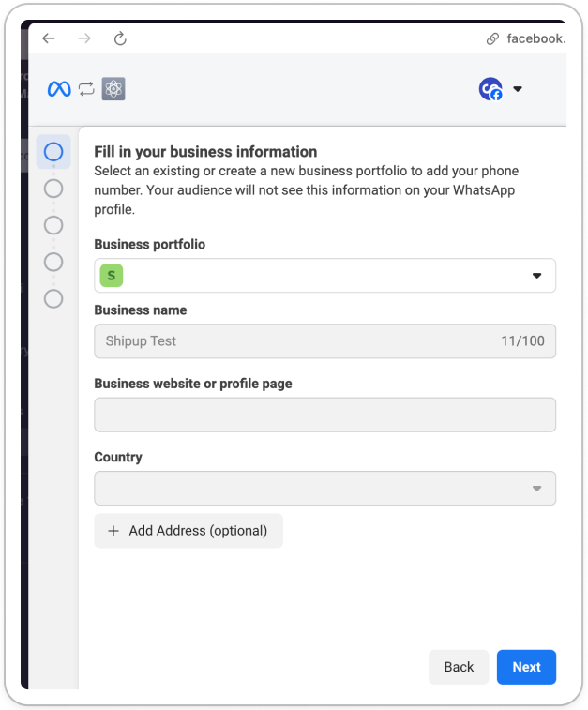Click the swap arrows icon
The height and width of the screenshot is (710, 588).
[x=86, y=89]
